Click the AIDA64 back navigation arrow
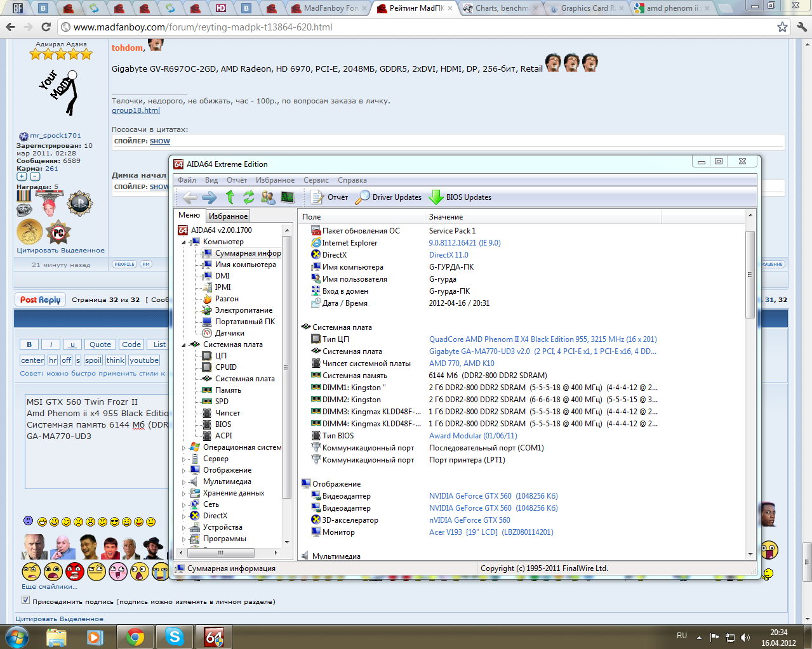This screenshot has width=812, height=649. point(190,197)
